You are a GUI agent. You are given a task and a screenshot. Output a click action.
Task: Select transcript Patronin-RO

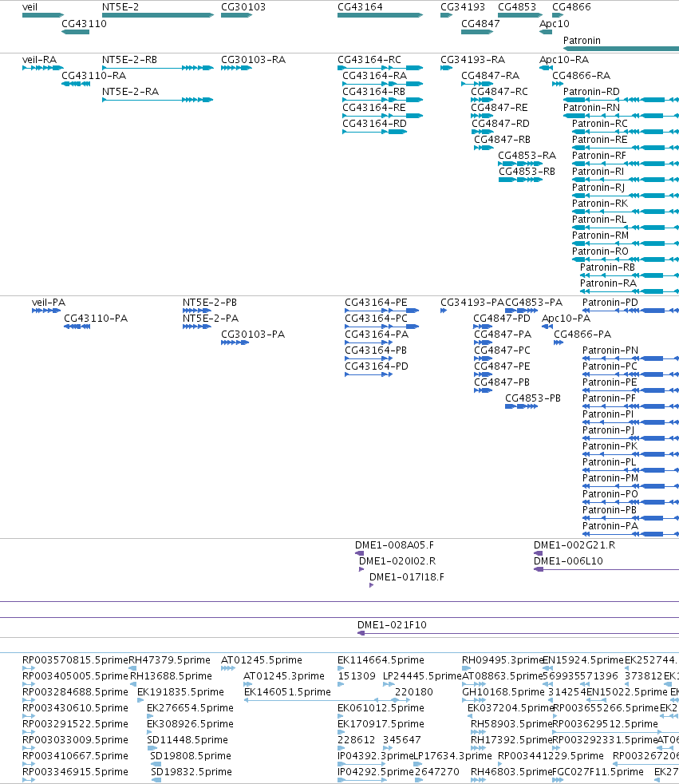[600, 251]
